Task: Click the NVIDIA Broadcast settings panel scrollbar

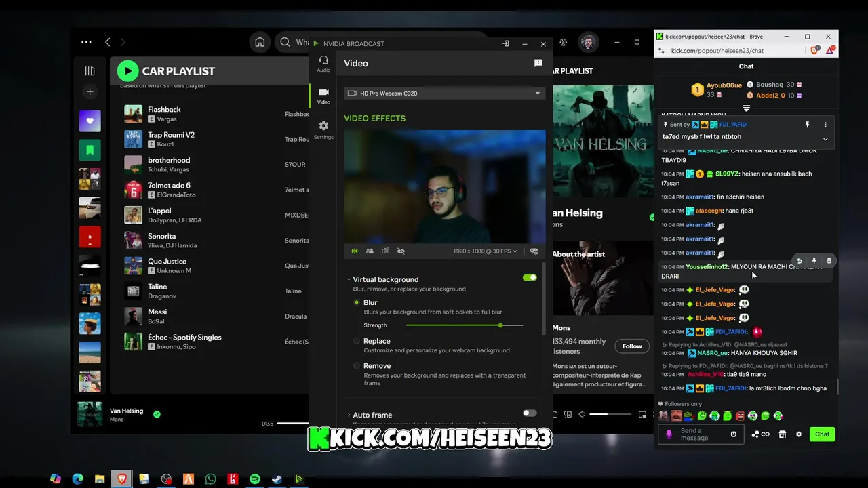Action: coord(543,298)
